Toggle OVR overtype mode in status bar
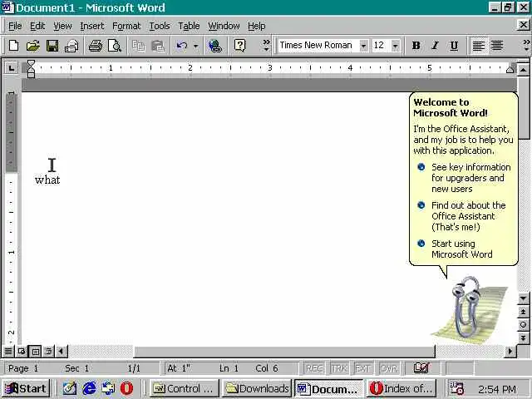This screenshot has width=532, height=399. coord(389,368)
